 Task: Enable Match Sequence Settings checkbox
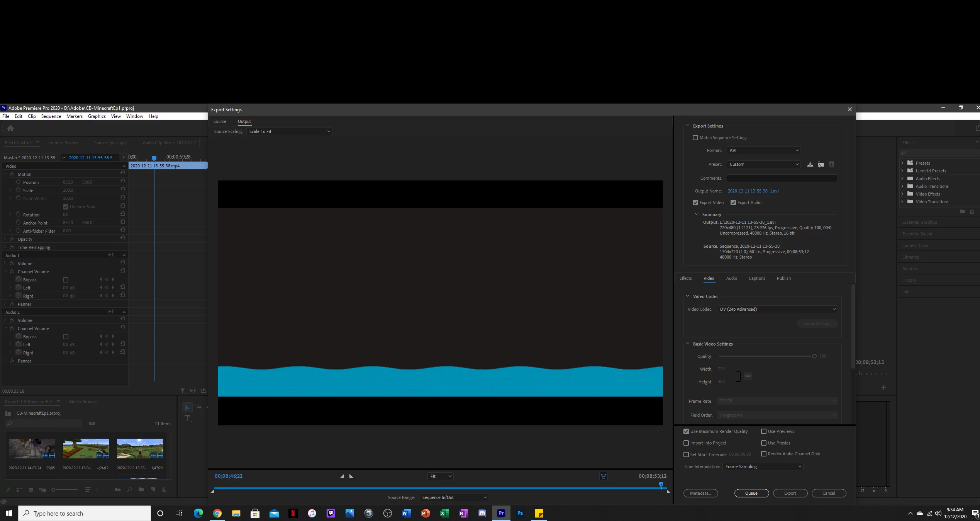coord(695,138)
